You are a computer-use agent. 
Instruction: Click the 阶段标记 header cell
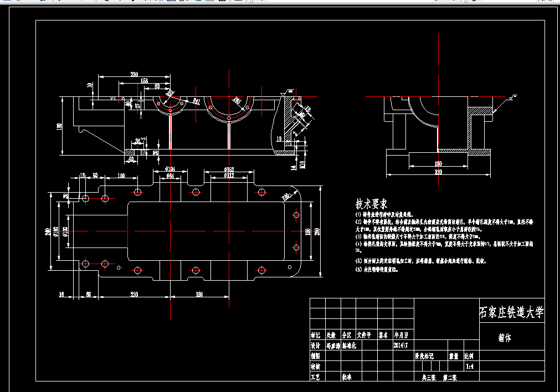tap(424, 356)
